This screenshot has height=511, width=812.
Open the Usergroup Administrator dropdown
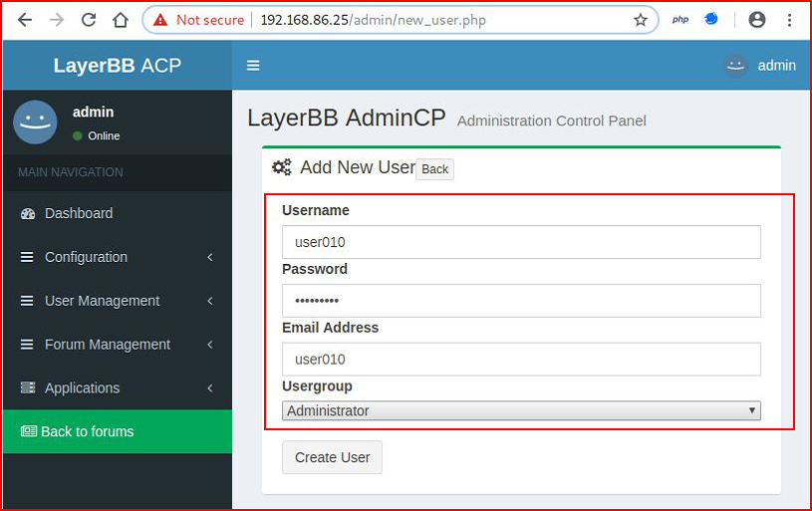click(x=521, y=410)
